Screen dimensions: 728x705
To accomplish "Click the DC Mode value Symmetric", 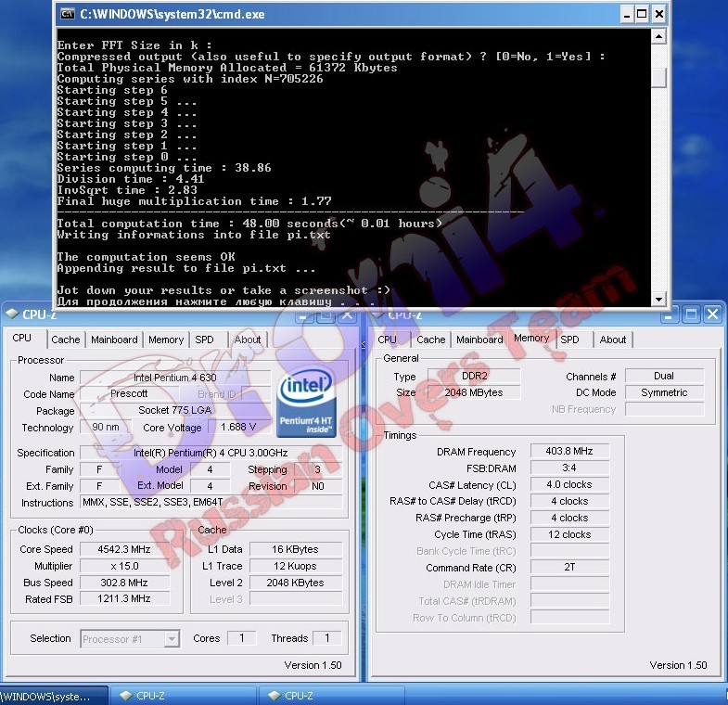I will (x=664, y=392).
